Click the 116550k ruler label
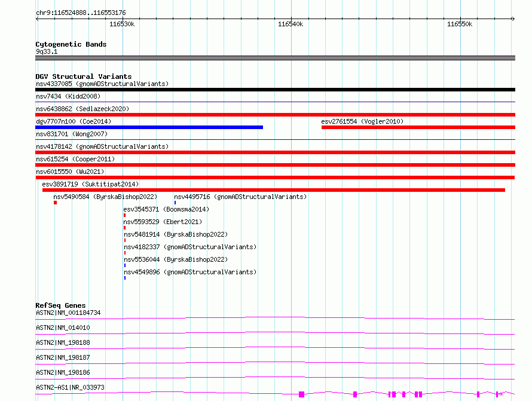Screen dimensions: 532x401 (460, 24)
